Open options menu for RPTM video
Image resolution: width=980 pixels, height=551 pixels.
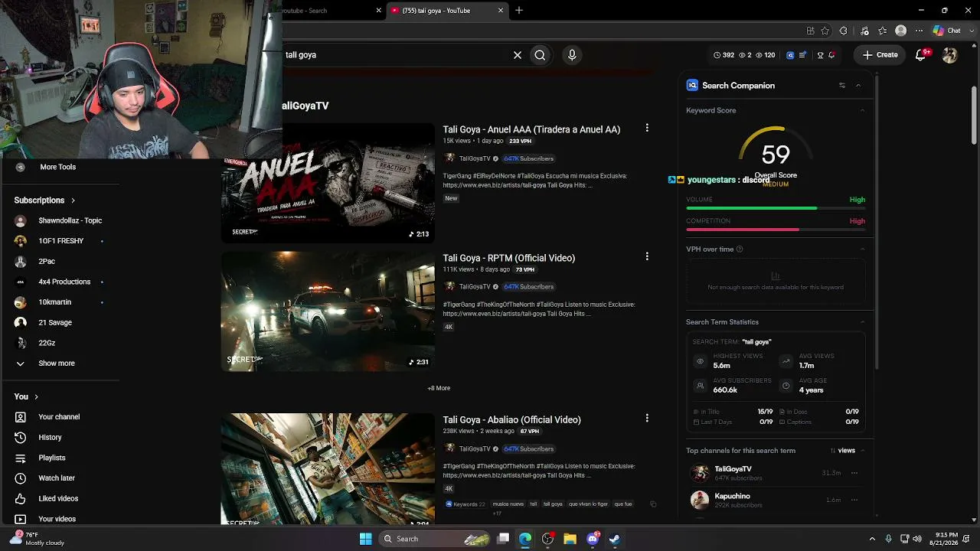[647, 257]
